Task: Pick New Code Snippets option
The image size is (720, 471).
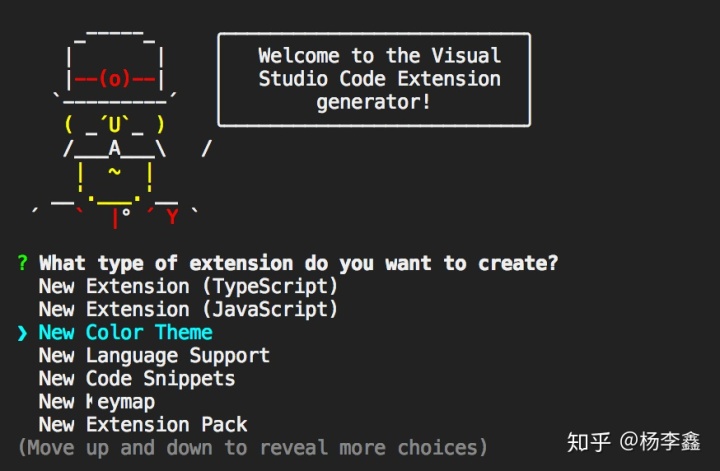Action: [137, 379]
